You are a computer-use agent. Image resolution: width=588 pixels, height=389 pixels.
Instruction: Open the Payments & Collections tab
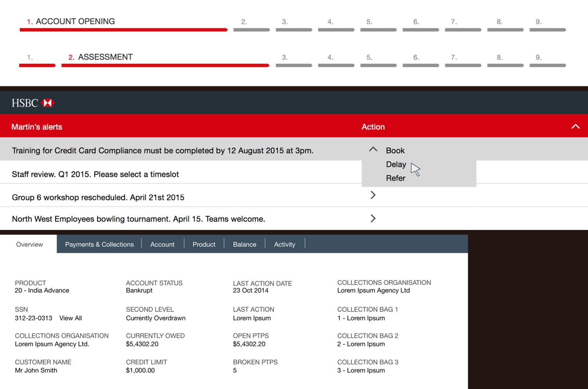coord(99,244)
